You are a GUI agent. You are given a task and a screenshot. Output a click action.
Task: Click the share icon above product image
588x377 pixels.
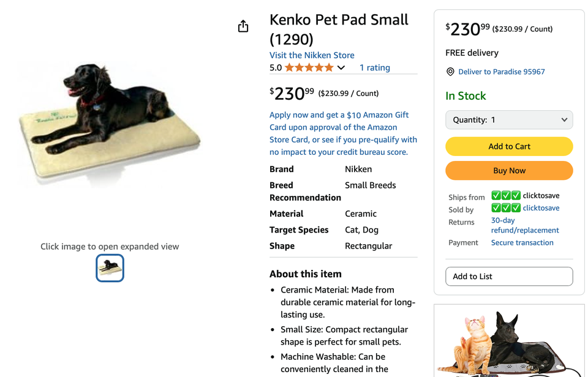point(243,26)
